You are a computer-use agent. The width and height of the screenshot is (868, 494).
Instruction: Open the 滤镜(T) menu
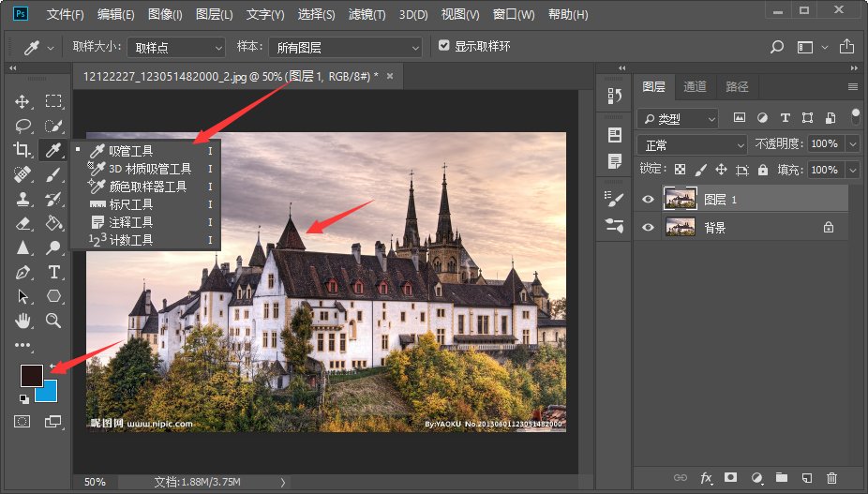tap(367, 15)
